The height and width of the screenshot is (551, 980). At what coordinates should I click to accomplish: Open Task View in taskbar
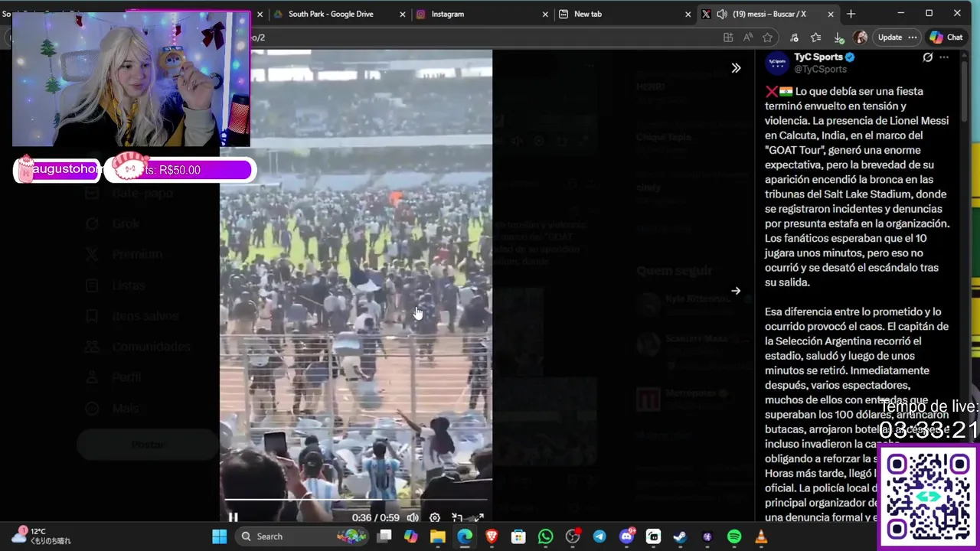click(x=384, y=536)
